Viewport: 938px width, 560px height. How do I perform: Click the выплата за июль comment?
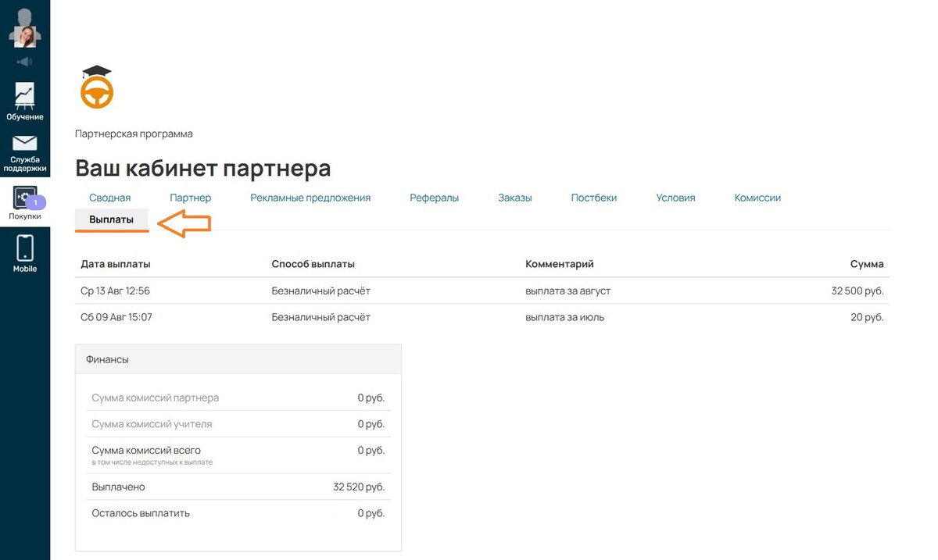pyautogui.click(x=565, y=317)
